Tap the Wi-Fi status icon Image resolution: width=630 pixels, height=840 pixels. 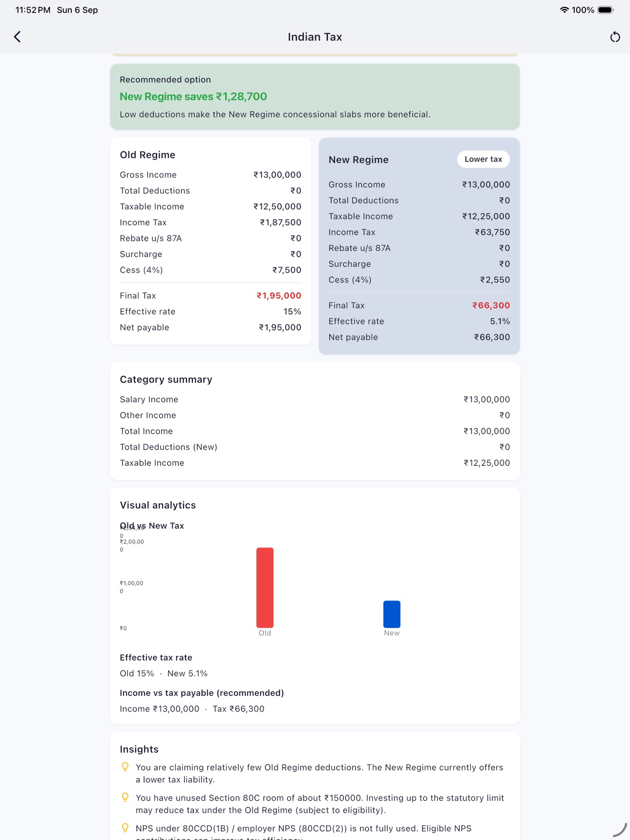pos(564,10)
